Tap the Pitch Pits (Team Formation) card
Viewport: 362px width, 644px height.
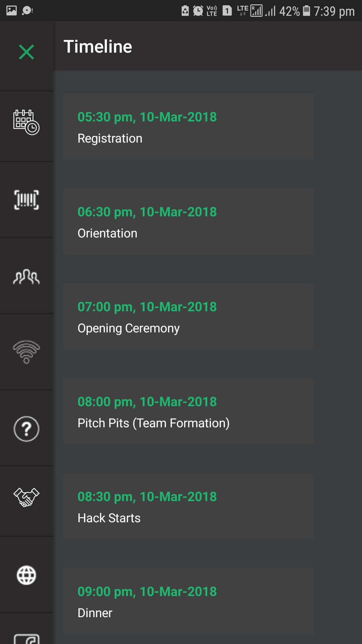(x=189, y=412)
